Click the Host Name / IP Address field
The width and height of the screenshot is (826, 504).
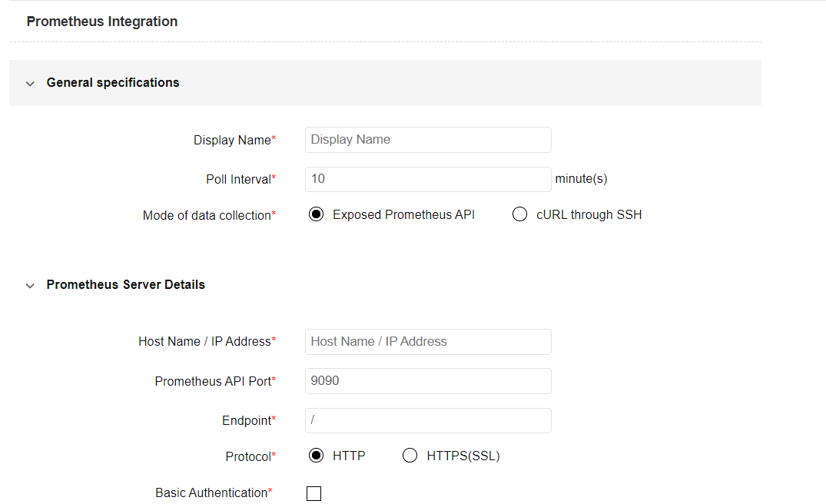[428, 341]
